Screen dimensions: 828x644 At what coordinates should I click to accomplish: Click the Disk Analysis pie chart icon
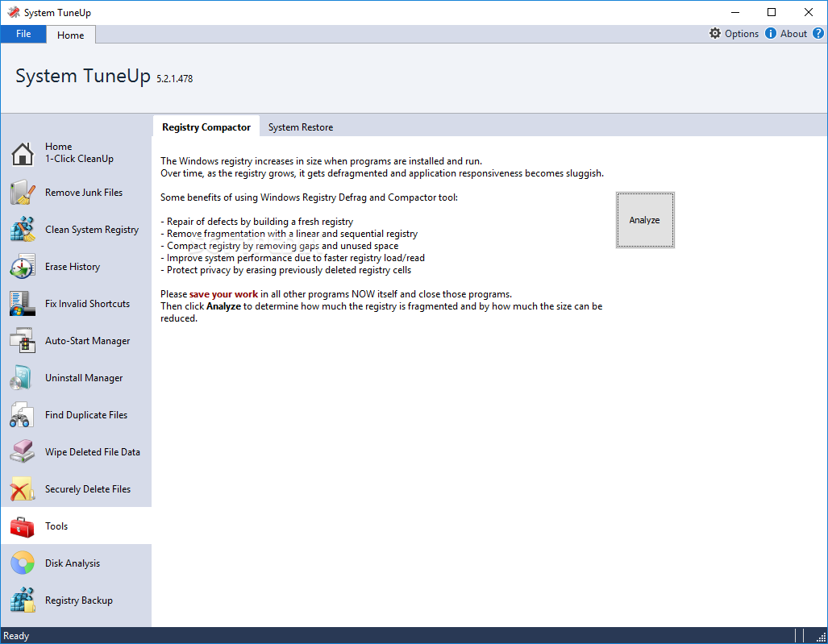coord(23,563)
